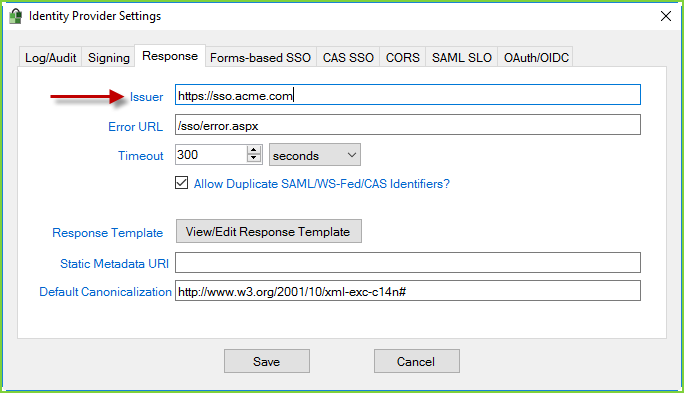Image resolution: width=684 pixels, height=393 pixels.
Task: Save the identity provider settings
Action: [267, 361]
